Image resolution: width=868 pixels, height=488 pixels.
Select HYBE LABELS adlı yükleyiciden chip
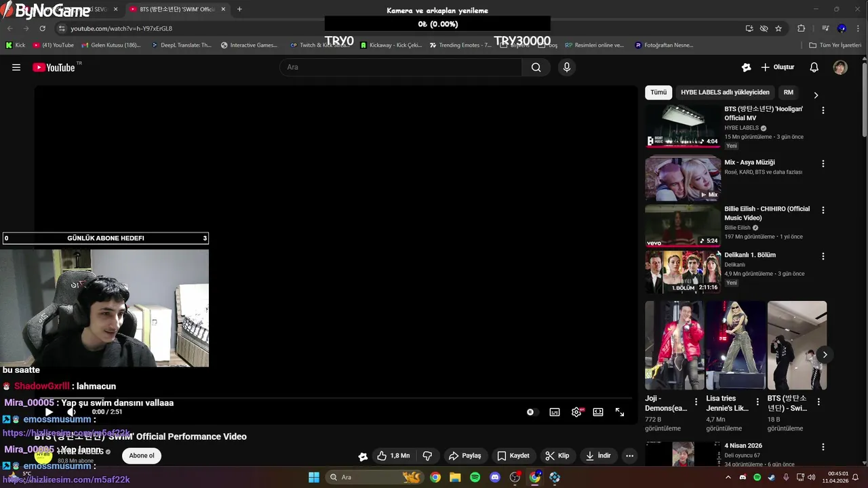[x=725, y=92]
